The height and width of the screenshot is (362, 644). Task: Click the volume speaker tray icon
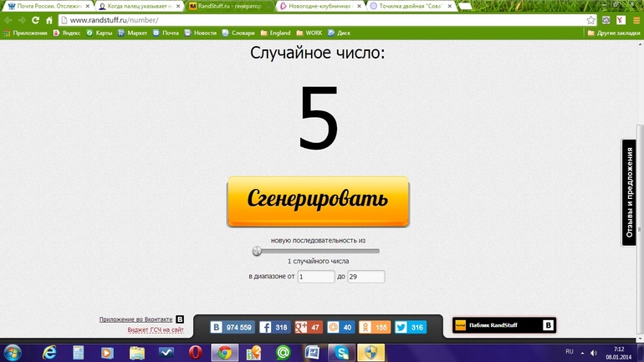pos(594,353)
